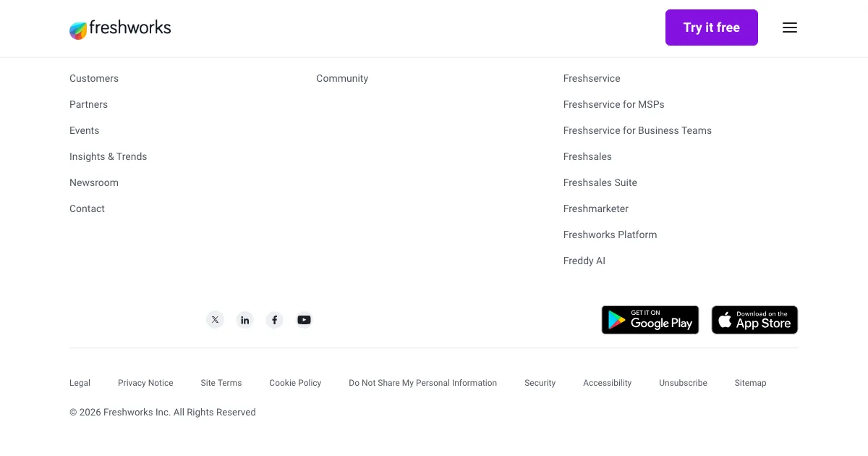Open the Customers link
Image resolution: width=868 pixels, height=456 pixels.
click(x=94, y=78)
